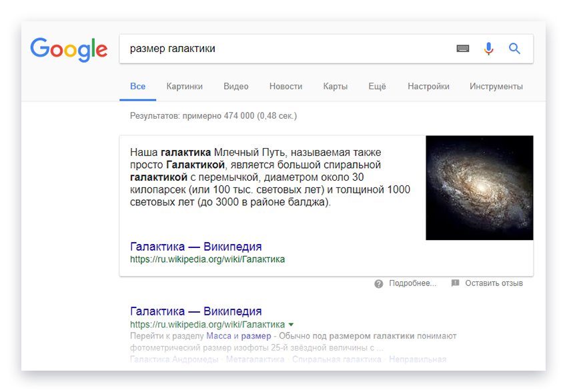567x392 pixels.
Task: Open the on-screen keyboard icon
Action: click(x=462, y=49)
